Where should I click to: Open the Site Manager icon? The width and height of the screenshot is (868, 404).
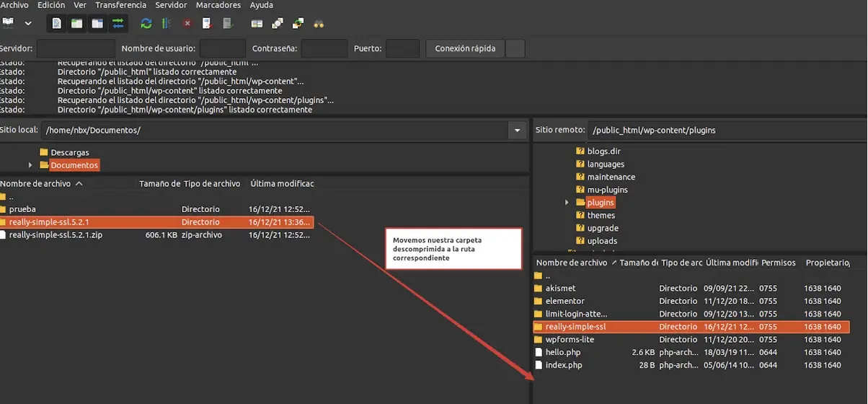[x=7, y=23]
